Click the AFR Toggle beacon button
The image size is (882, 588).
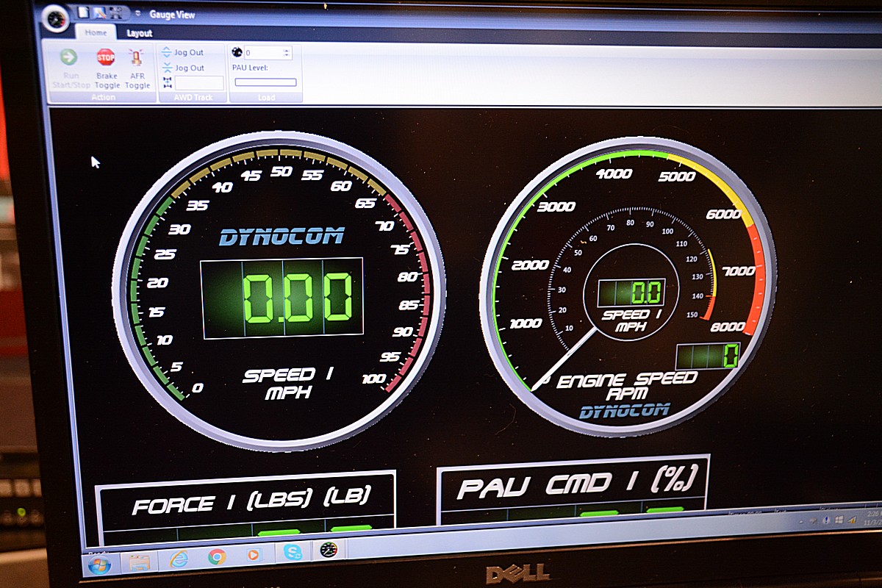pyautogui.click(x=137, y=68)
